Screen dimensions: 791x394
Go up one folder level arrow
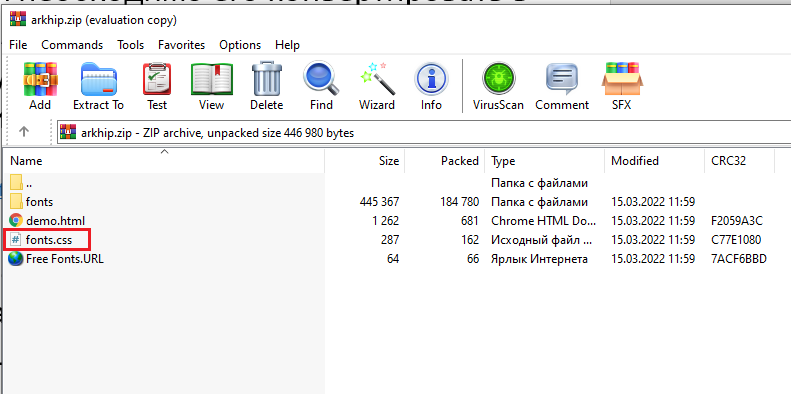pos(24,132)
